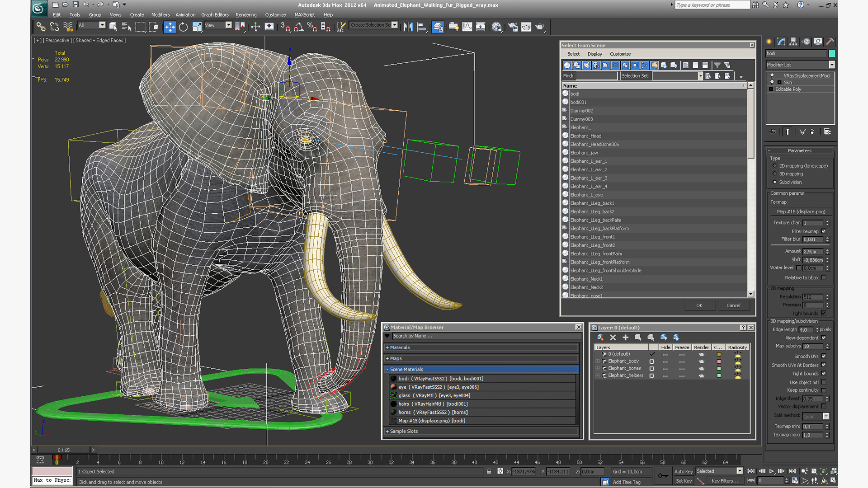Open the Graph Editors menu
The width and height of the screenshot is (868, 488).
pyautogui.click(x=215, y=15)
